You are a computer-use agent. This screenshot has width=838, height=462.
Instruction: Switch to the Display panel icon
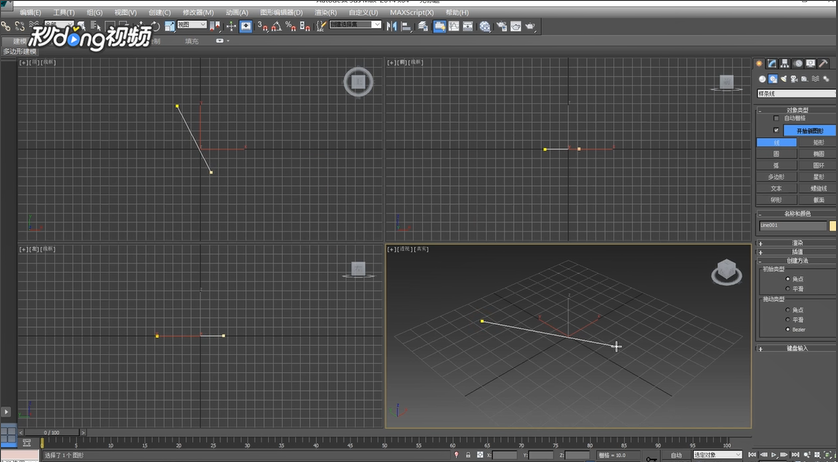[x=811, y=63]
